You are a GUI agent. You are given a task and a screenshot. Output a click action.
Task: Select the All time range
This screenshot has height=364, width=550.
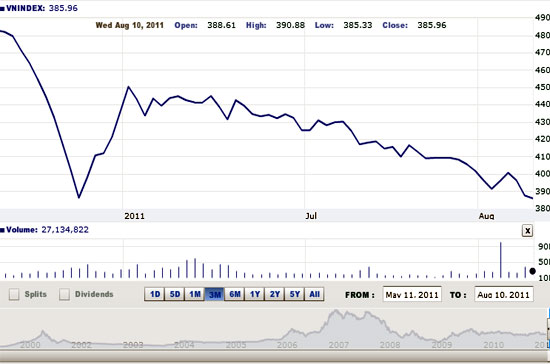[314, 294]
